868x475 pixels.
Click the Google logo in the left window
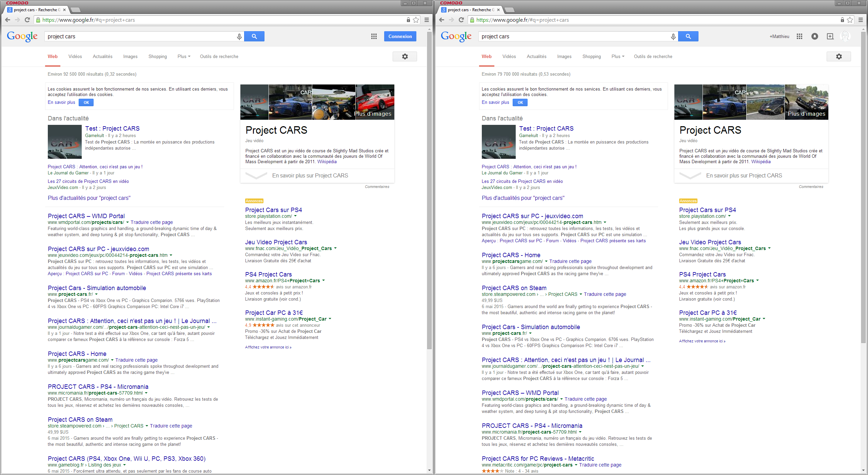pos(22,36)
